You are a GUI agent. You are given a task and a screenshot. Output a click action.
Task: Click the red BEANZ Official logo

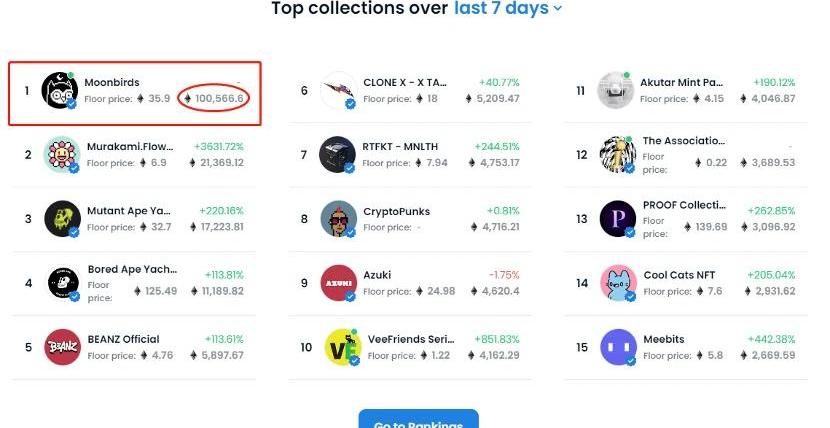tap(62, 347)
